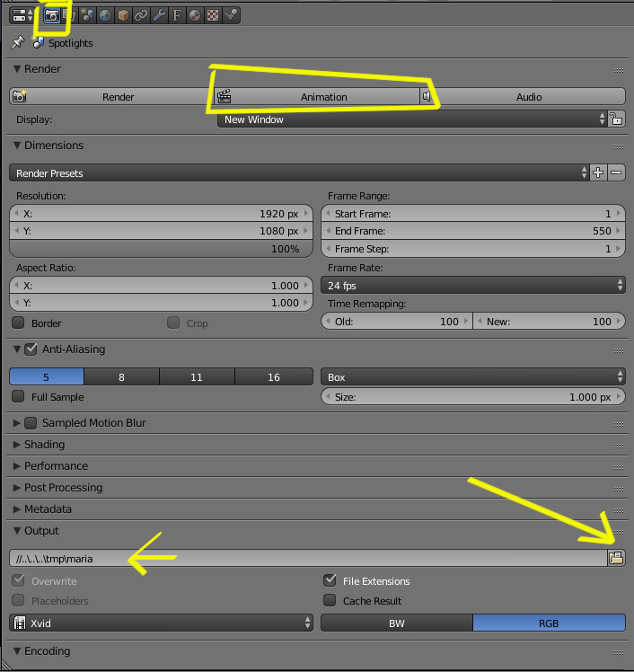Screen dimensions: 634x672
Task: Toggle the Placeholders checkbox
Action: (18, 600)
